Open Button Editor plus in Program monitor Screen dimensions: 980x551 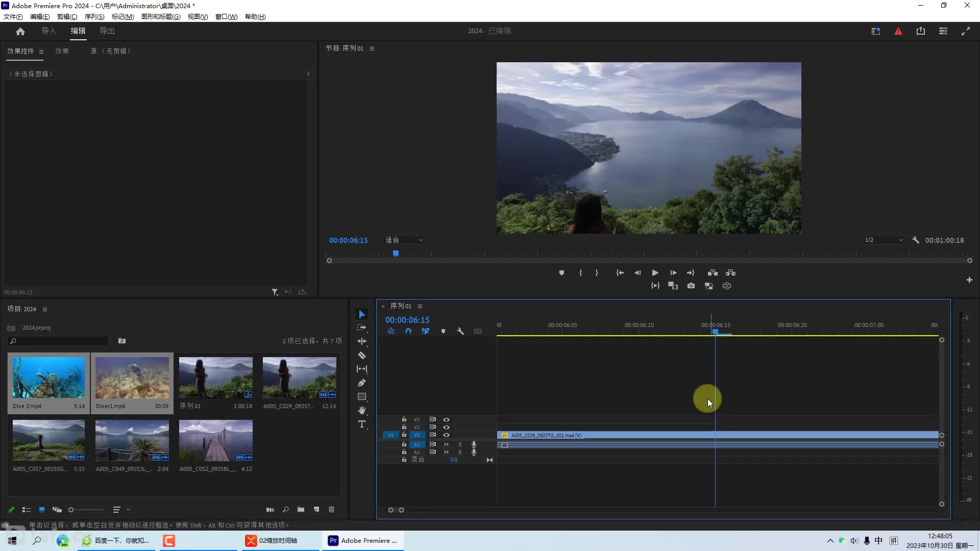(x=969, y=280)
